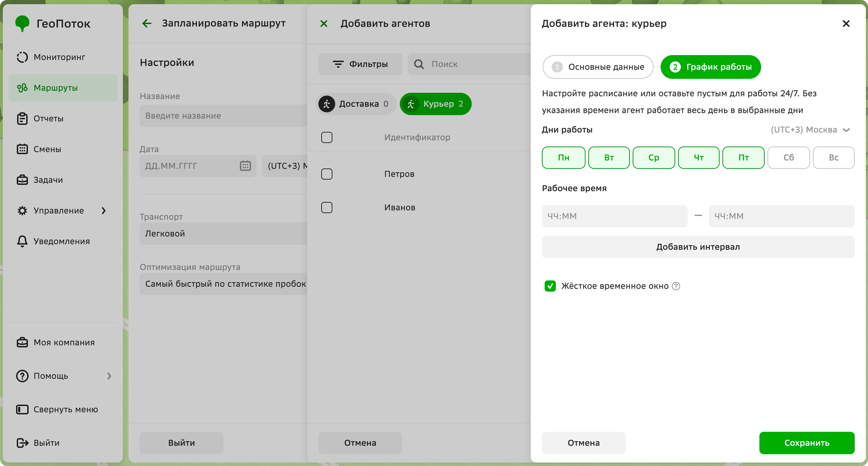Check the Петров row checkbox
The image size is (868, 466).
[327, 174]
